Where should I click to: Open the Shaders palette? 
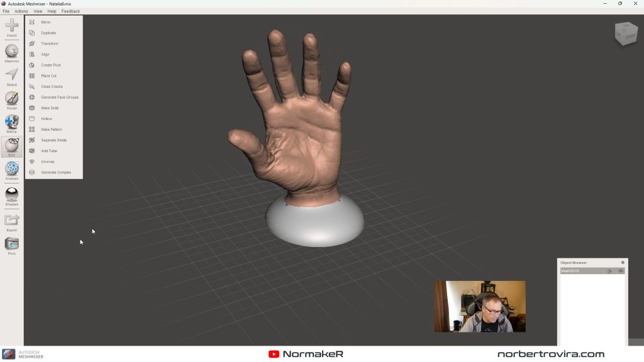coord(11,195)
